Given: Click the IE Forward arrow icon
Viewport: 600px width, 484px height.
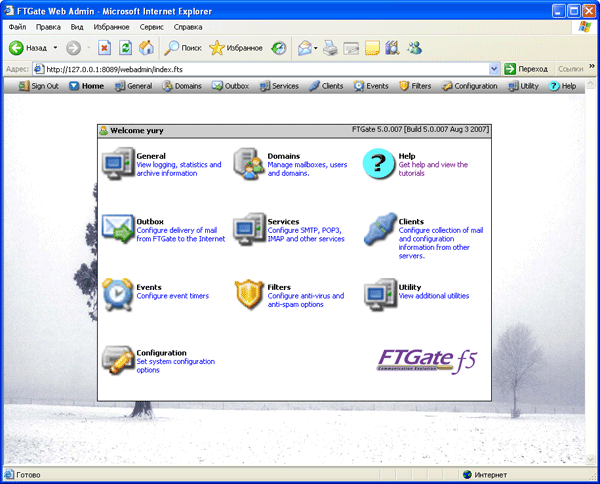Looking at the screenshot, I should [x=73, y=48].
